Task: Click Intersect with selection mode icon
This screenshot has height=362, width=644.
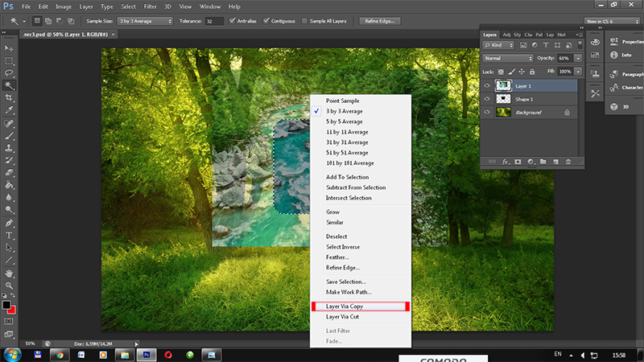Action: pos(71,21)
